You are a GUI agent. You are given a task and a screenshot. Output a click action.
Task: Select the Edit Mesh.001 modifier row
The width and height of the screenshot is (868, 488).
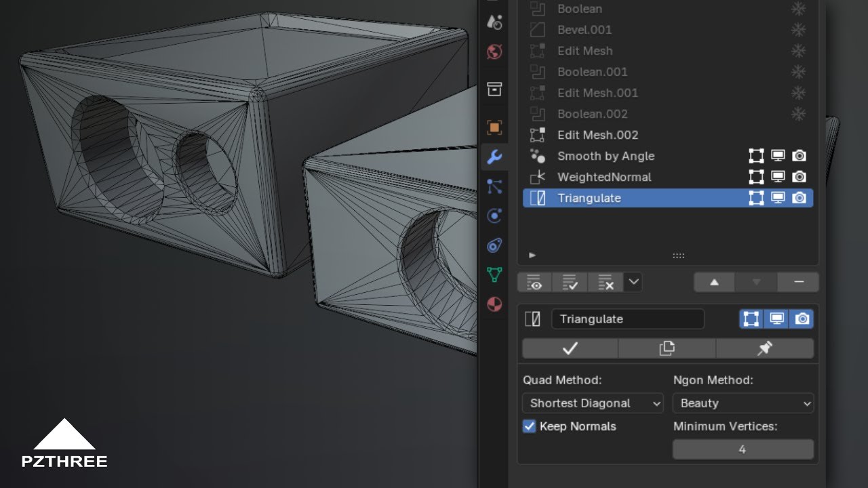(668, 93)
